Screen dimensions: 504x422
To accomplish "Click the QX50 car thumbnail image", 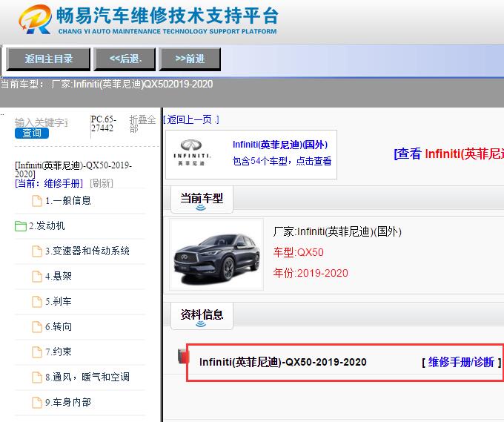I will click(x=216, y=254).
